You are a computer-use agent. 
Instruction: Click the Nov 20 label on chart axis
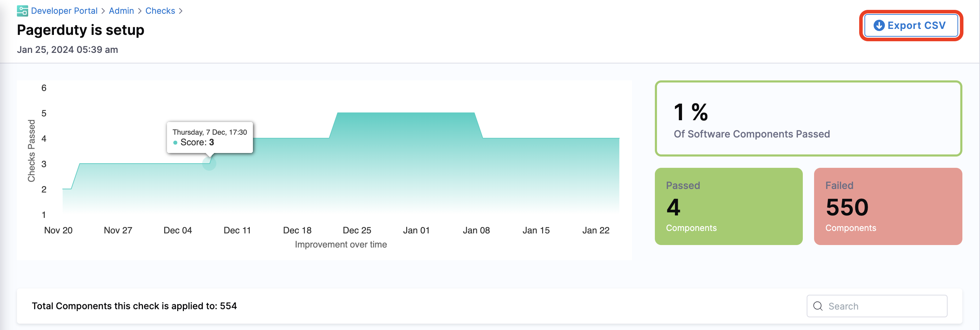click(x=58, y=230)
